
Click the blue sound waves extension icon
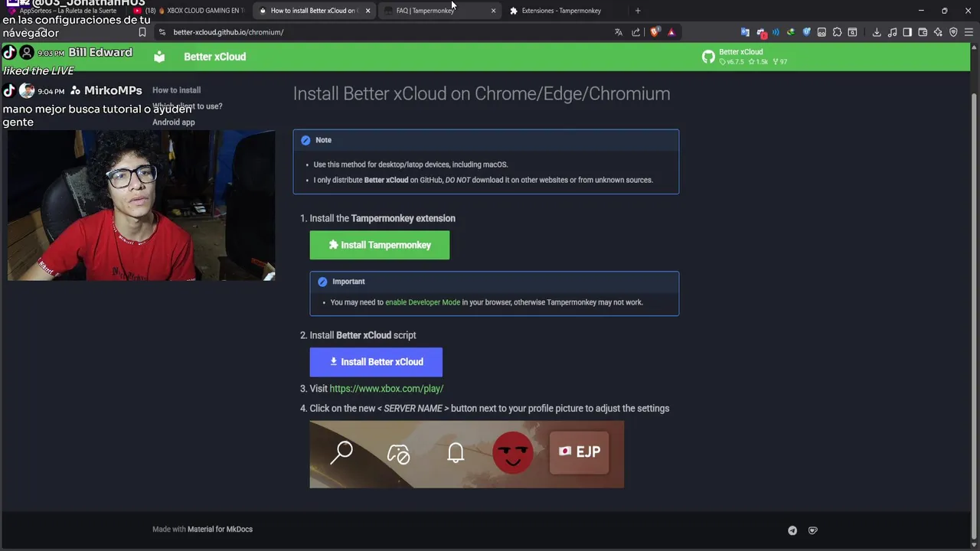776,32
